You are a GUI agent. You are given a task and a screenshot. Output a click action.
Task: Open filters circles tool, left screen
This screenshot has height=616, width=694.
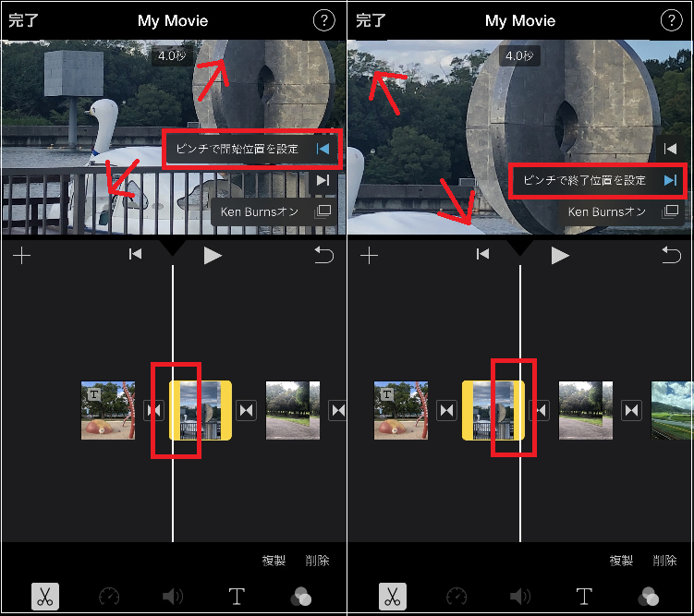pos(301,597)
